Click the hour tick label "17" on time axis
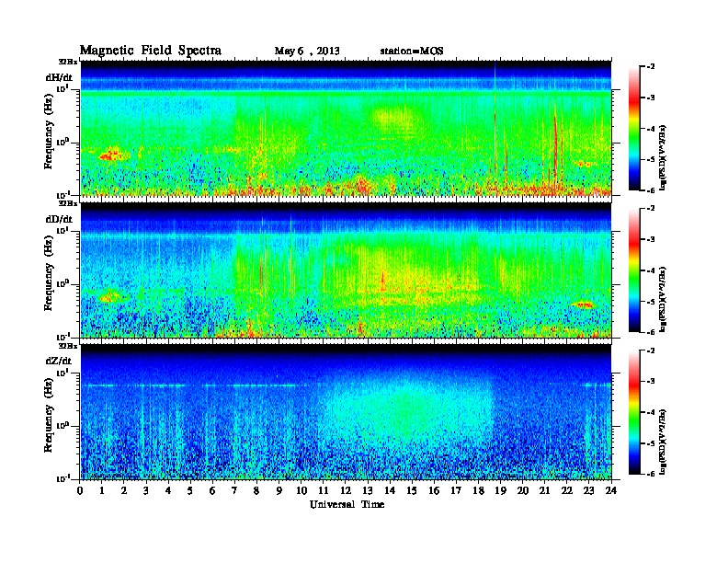728x563 pixels. (x=456, y=490)
